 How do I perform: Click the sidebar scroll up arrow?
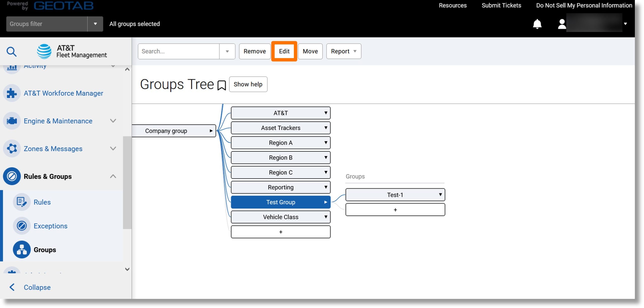point(127,69)
